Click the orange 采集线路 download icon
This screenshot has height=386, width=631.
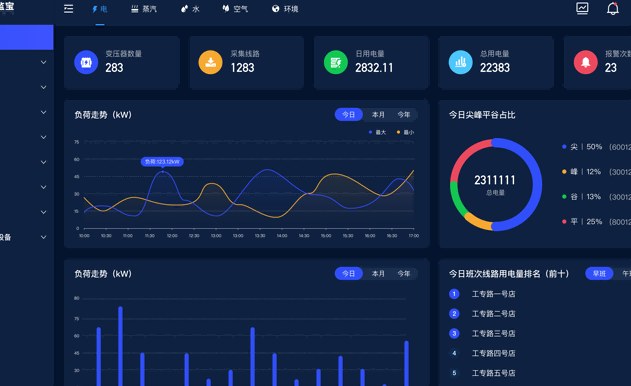coord(210,62)
